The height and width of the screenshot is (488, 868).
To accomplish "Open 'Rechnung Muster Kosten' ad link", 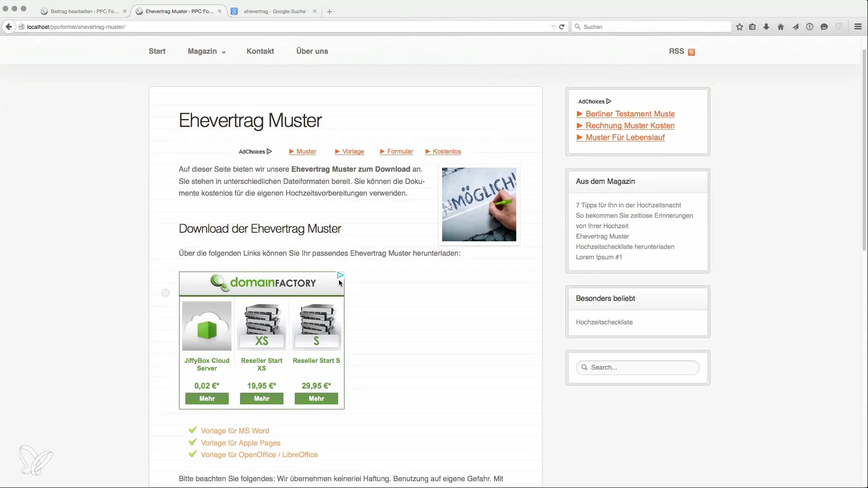I will point(625,126).
